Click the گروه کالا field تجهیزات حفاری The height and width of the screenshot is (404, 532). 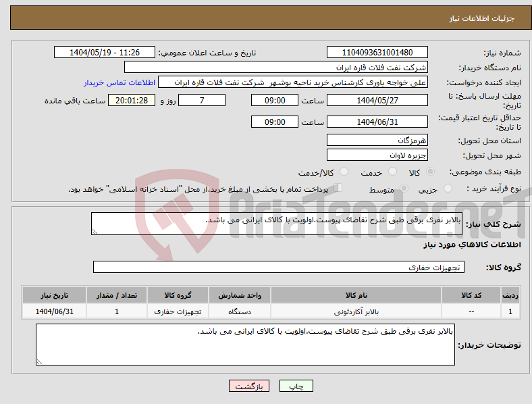click(x=279, y=267)
